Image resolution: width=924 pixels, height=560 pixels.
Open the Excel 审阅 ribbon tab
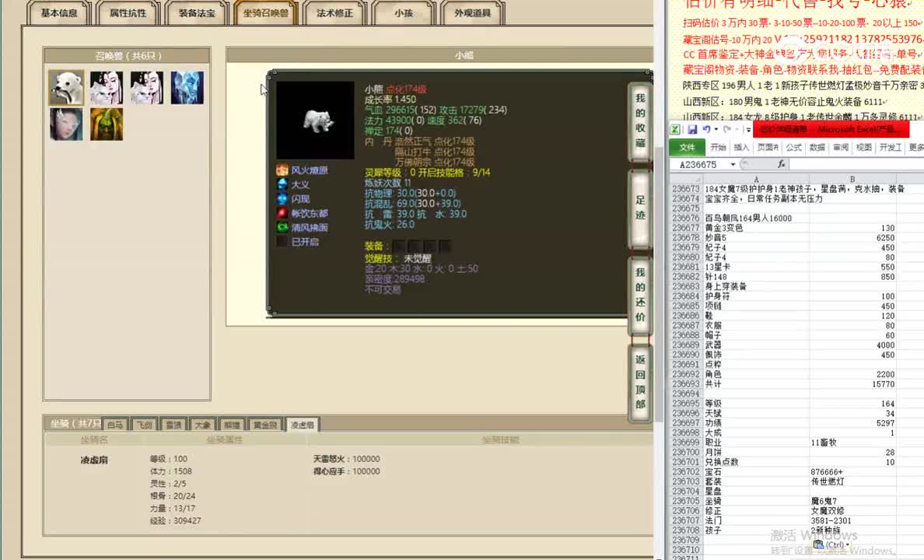(840, 147)
